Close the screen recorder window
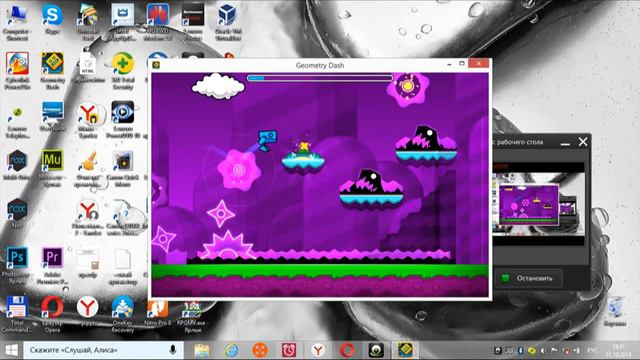The image size is (640, 360). pos(583,142)
